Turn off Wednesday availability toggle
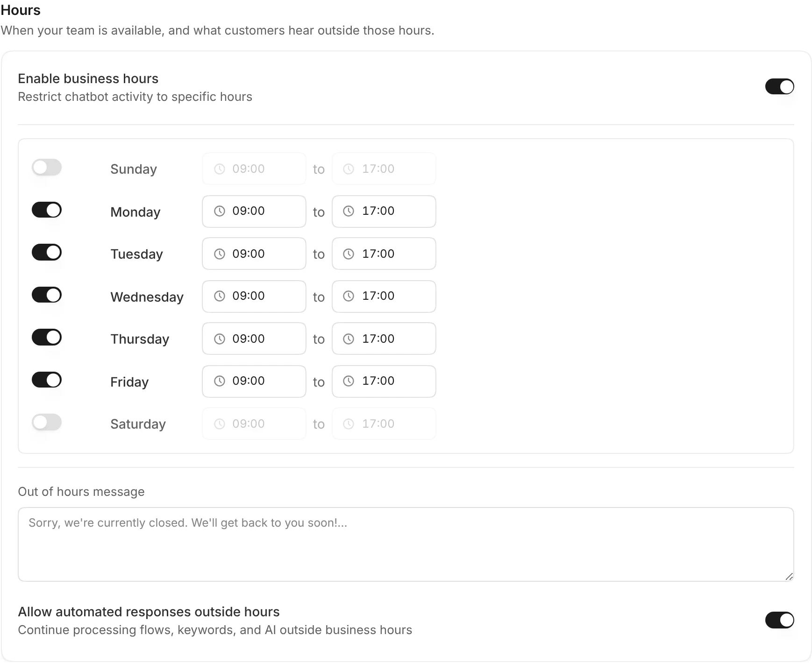The height and width of the screenshot is (663, 812). (47, 295)
